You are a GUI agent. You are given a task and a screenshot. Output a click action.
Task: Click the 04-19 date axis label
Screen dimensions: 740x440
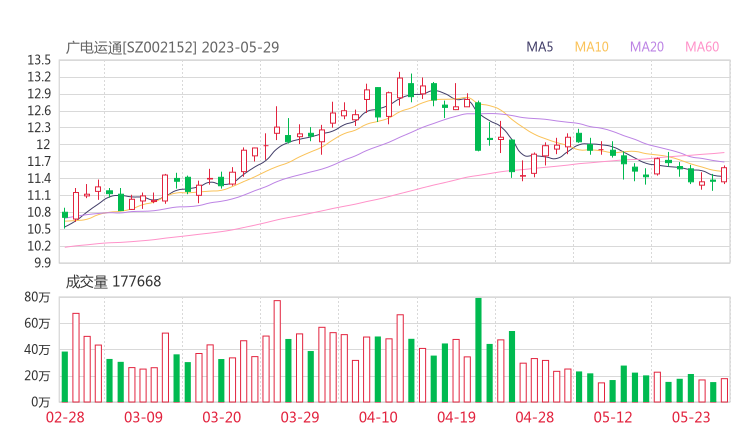[456, 417]
